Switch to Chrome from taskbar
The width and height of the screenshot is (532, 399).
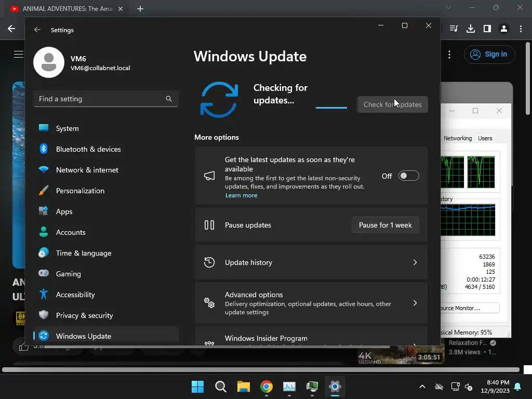(267, 387)
